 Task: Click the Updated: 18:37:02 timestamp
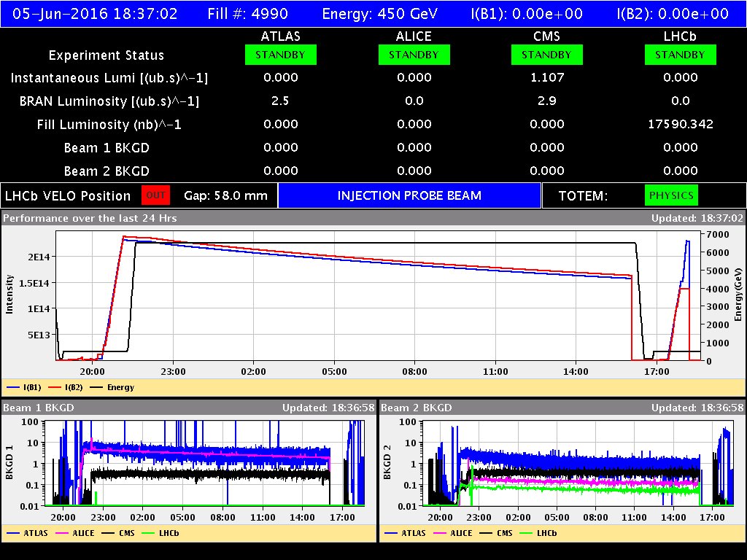coord(697,218)
